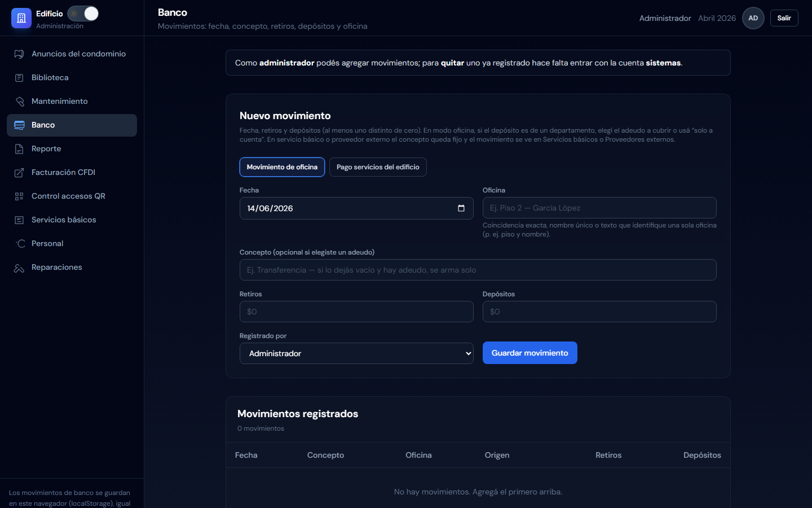Go to Biblioteca in the sidebar
812x508 pixels.
coord(72,78)
